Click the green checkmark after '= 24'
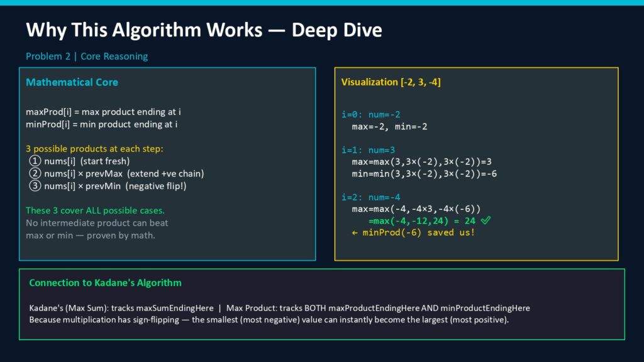644x362 pixels. pyautogui.click(x=484, y=221)
